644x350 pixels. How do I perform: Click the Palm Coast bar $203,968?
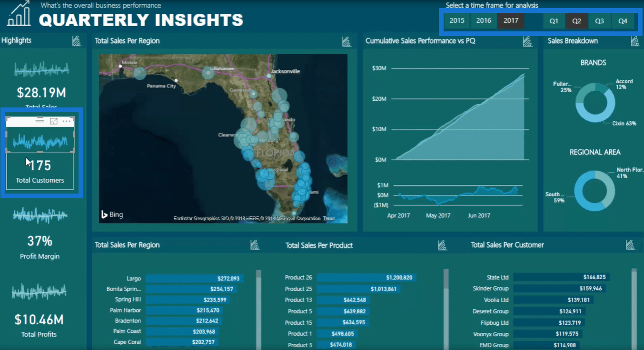[x=182, y=331]
